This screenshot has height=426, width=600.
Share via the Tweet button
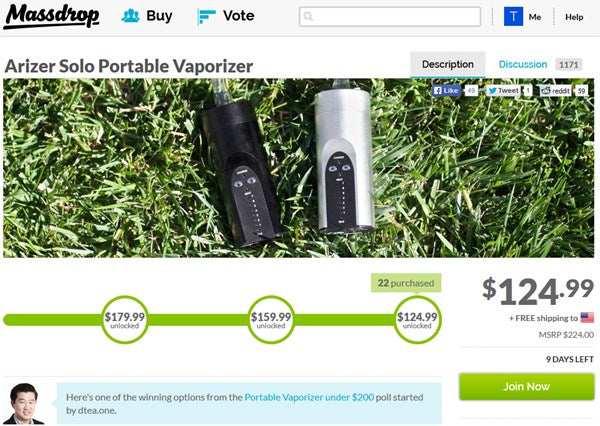tap(504, 91)
